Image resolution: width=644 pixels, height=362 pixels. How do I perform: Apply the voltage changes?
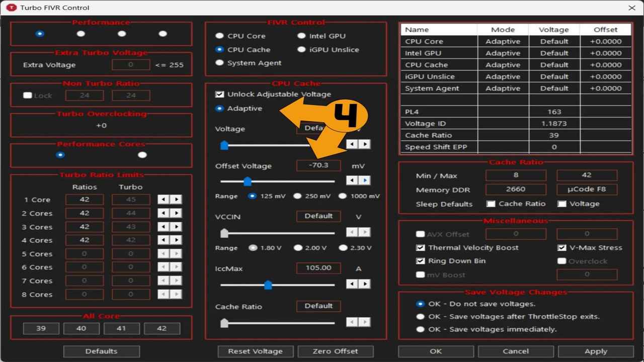point(596,351)
